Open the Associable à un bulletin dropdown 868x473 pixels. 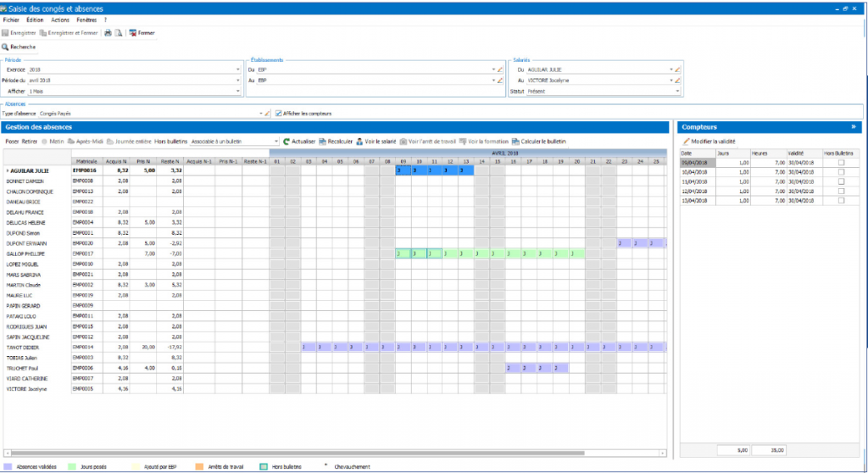click(x=275, y=142)
